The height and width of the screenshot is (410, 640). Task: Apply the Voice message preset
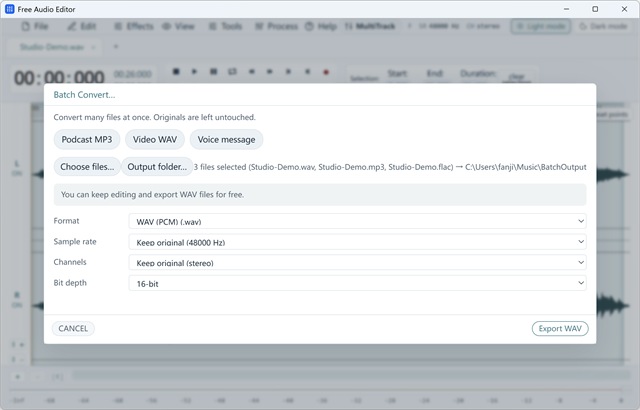tap(226, 140)
